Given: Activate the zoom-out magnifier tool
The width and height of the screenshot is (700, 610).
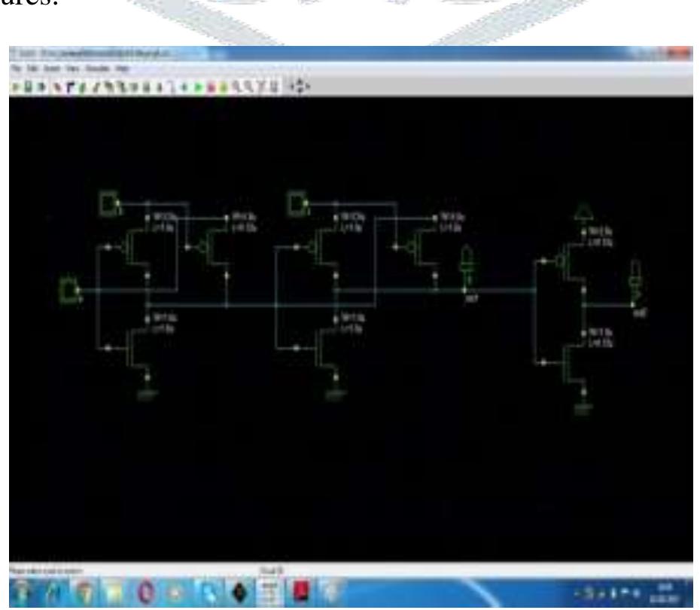Looking at the screenshot, I should (x=247, y=85).
